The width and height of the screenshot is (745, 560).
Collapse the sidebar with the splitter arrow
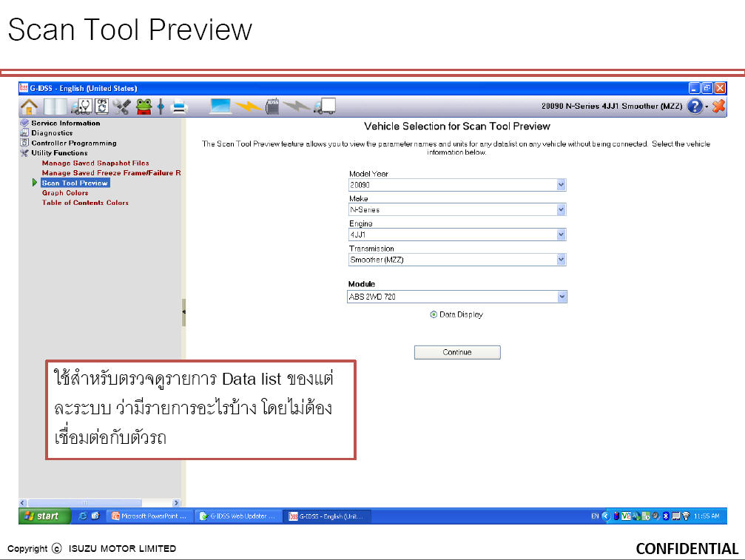183,312
